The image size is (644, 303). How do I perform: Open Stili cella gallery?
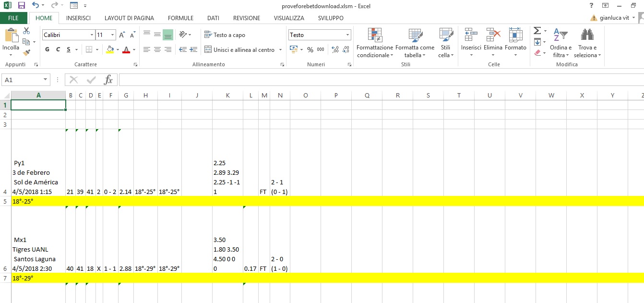point(446,43)
